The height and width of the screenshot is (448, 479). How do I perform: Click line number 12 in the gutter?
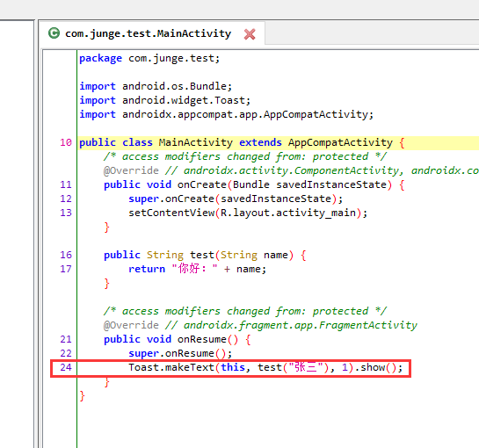[66, 199]
